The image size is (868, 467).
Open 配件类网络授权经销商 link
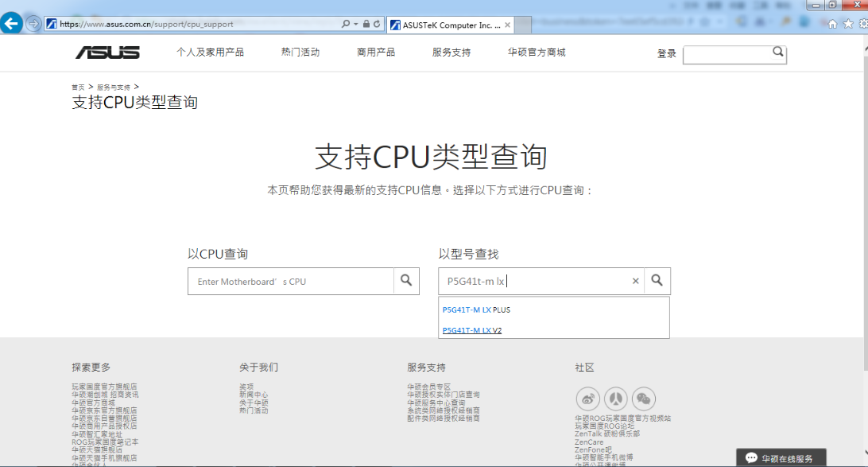[x=444, y=418]
